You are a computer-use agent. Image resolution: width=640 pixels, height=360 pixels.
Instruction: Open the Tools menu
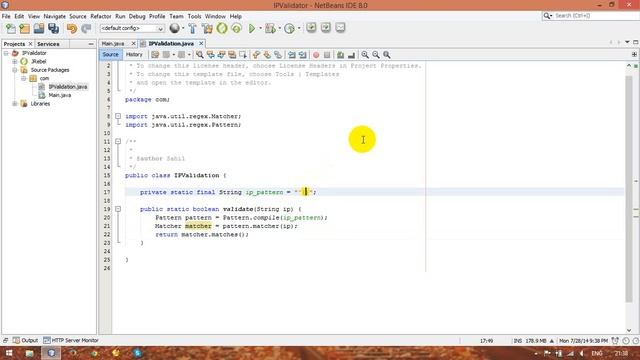[194, 16]
